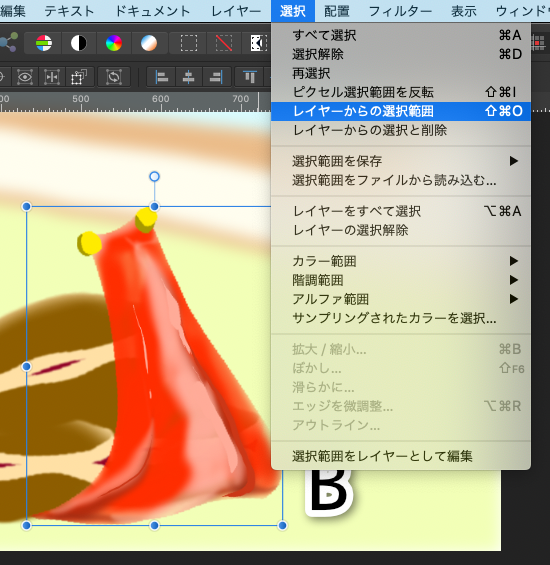Apply Auto Levels using the striped circle icon
The height and width of the screenshot is (565, 550).
44,43
